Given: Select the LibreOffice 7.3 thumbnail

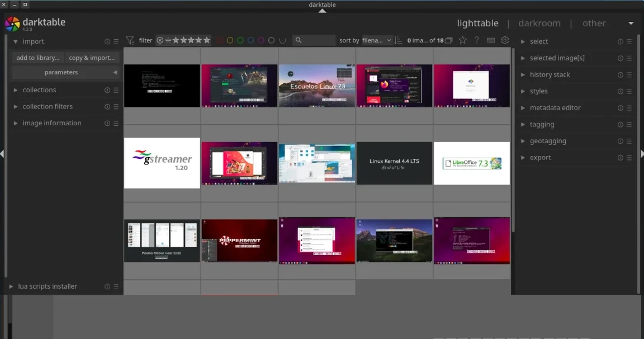Looking at the screenshot, I should tap(471, 163).
